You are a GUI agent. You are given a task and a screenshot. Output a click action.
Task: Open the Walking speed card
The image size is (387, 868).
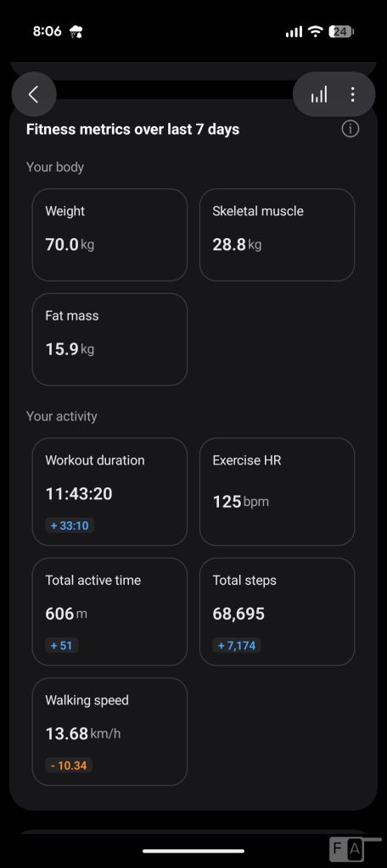point(109,732)
